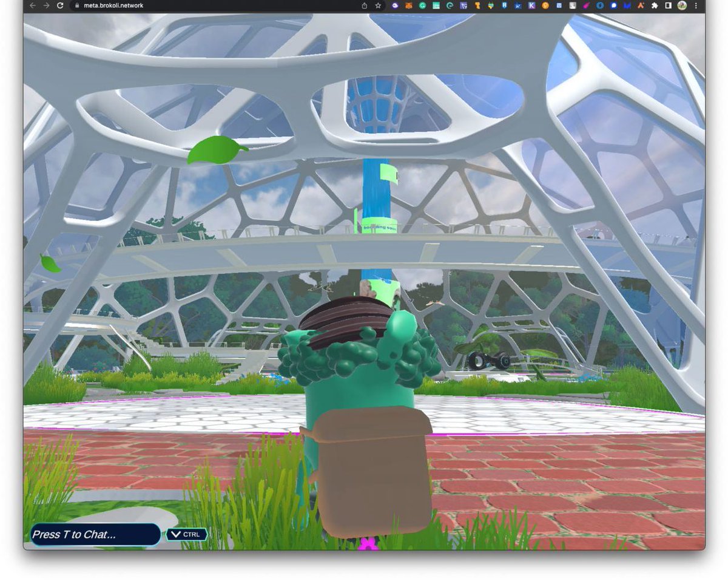
Task: Click the Press T to Chat box
Action: tap(95, 534)
